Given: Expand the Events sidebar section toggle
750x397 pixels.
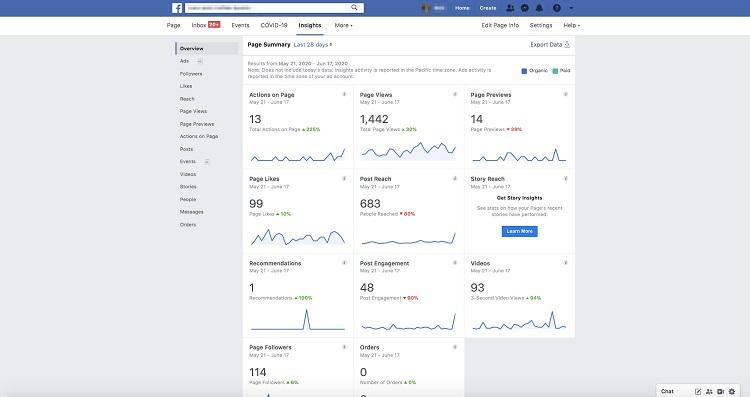Looking at the screenshot, I should tap(207, 162).
